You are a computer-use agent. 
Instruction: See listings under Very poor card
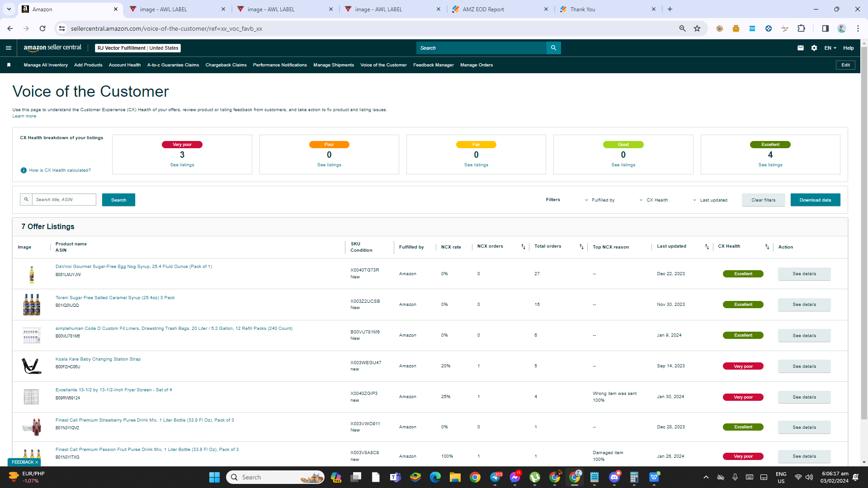tap(182, 165)
